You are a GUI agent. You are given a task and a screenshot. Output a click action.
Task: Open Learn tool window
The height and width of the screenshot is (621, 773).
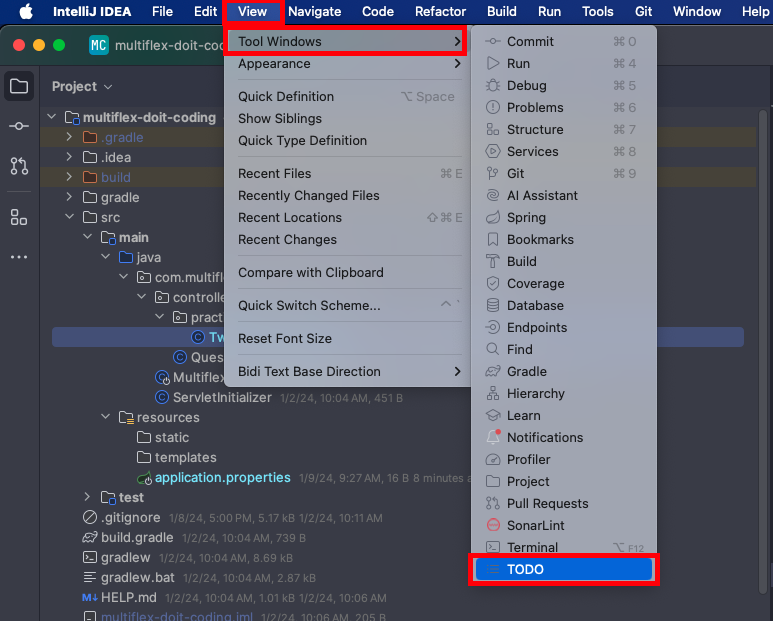(563, 415)
